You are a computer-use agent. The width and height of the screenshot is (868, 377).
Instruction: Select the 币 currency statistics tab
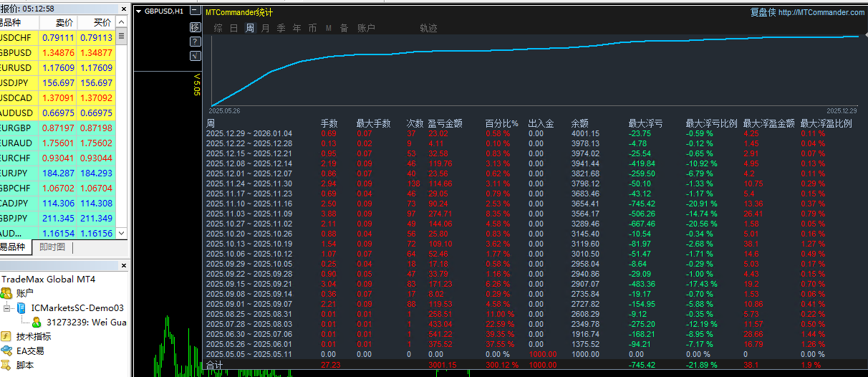312,28
